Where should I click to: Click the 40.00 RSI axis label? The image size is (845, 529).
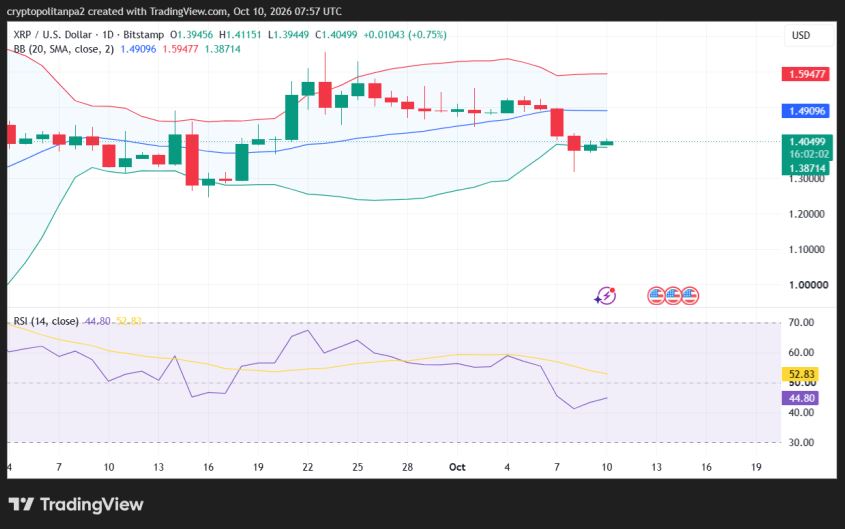801,413
